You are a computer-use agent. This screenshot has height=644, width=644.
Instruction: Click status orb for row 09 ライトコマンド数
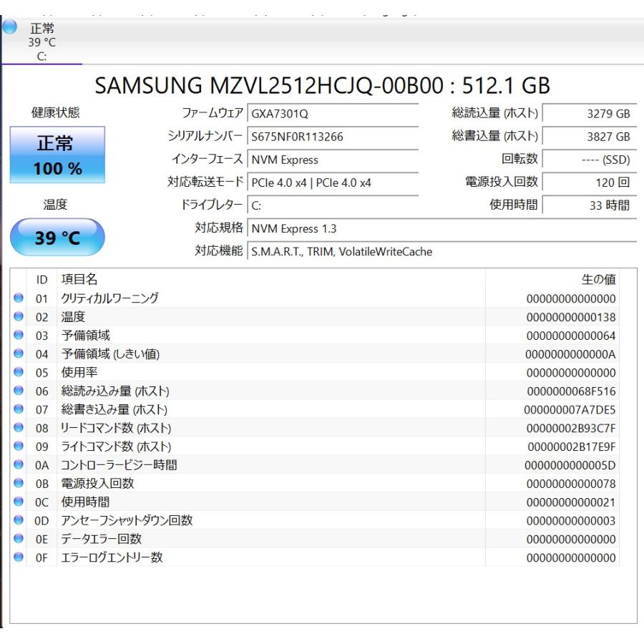click(19, 446)
